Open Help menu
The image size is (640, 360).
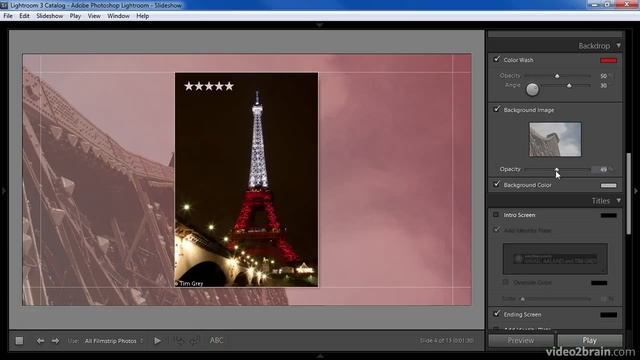tap(142, 16)
